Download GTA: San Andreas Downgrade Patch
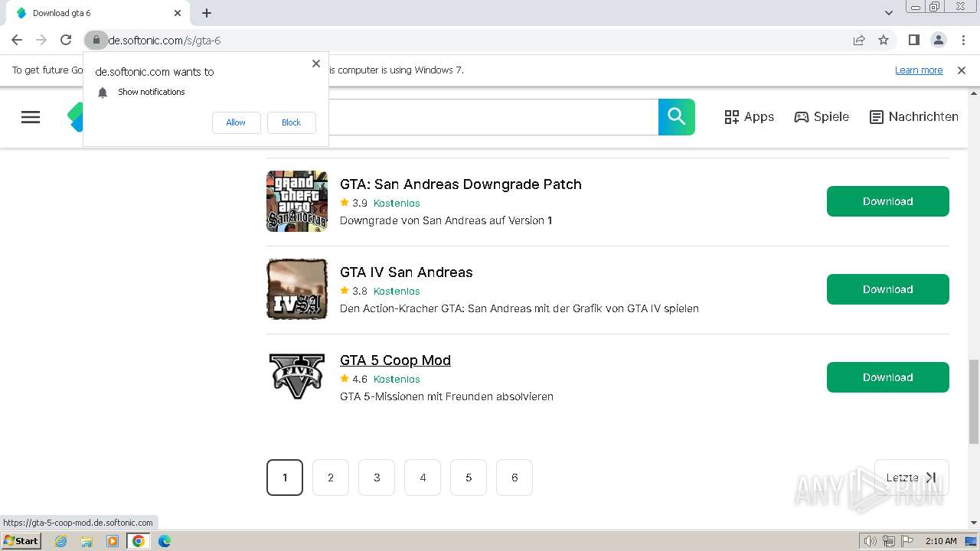The height and width of the screenshot is (551, 980). 888,201
